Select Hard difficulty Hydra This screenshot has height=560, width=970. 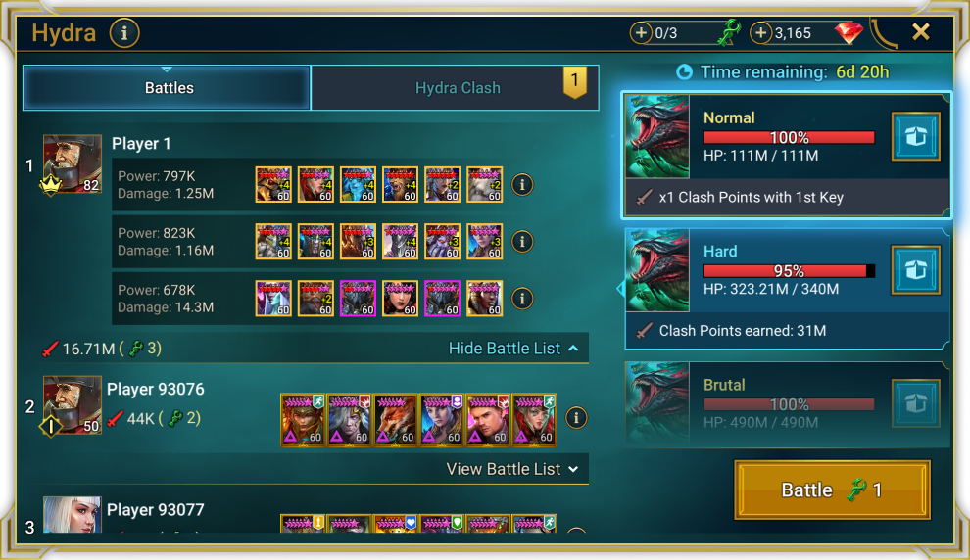coord(786,289)
